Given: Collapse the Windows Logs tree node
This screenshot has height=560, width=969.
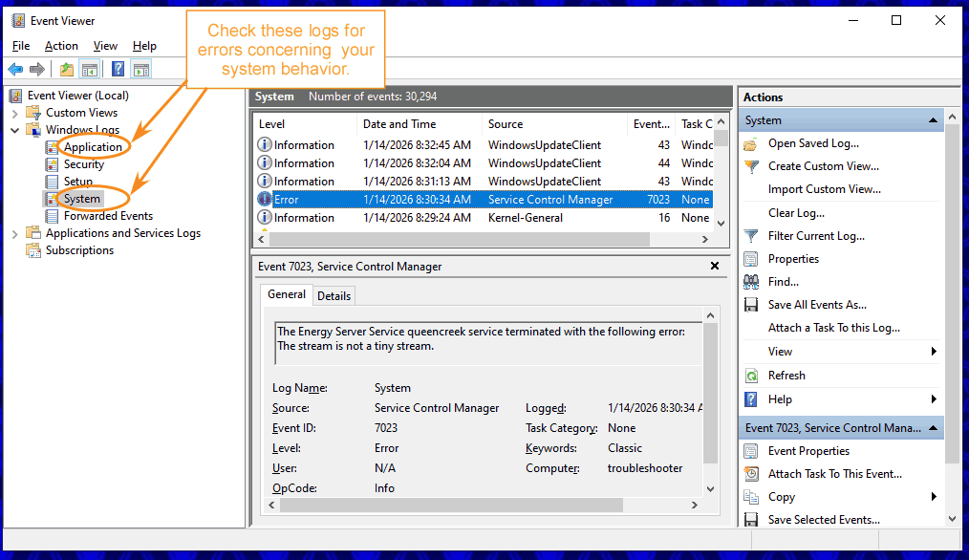Looking at the screenshot, I should [x=15, y=130].
